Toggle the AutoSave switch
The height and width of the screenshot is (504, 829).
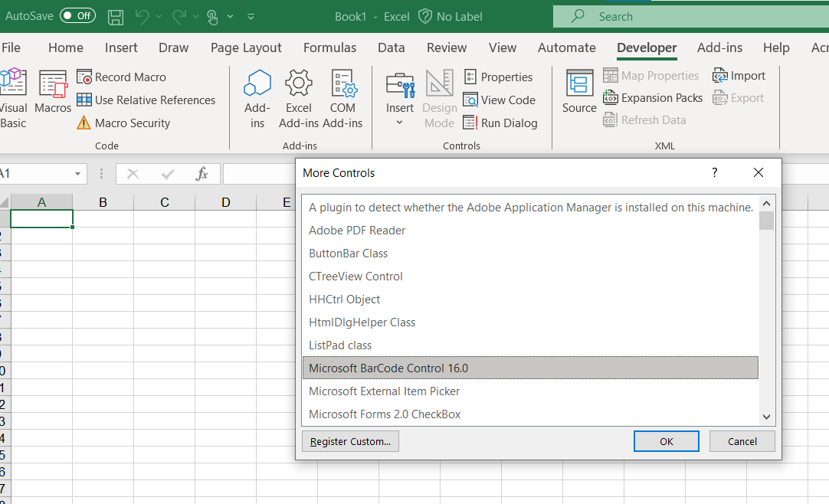[77, 16]
